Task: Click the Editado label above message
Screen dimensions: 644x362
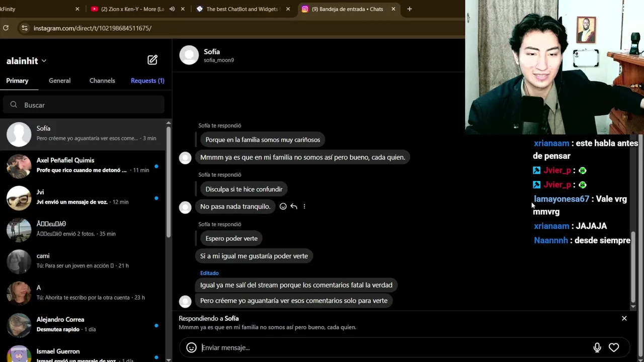Action: 209,273
